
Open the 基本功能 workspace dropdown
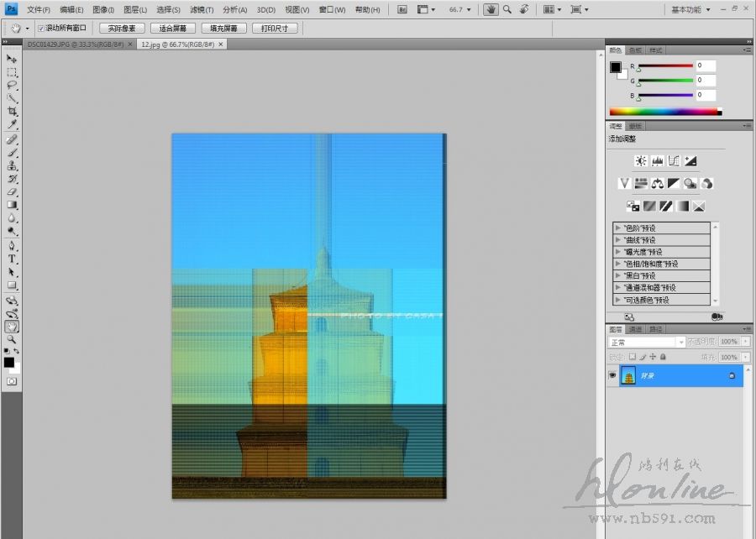click(x=691, y=10)
